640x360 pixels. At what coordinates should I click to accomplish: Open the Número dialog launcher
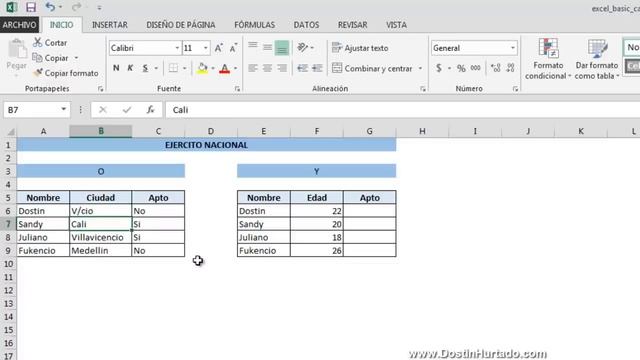pyautogui.click(x=515, y=89)
